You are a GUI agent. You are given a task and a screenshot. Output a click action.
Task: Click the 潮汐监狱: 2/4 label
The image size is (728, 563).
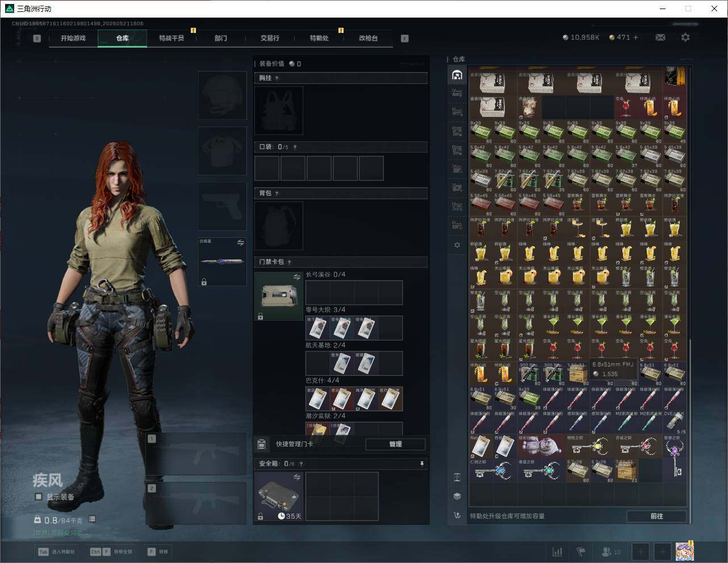(325, 416)
